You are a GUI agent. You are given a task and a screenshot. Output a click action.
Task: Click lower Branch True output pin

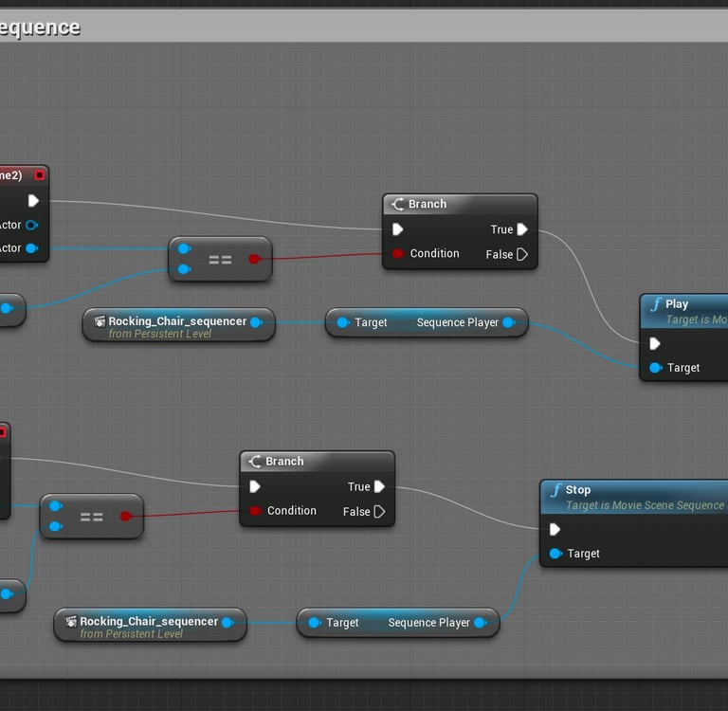coord(379,486)
